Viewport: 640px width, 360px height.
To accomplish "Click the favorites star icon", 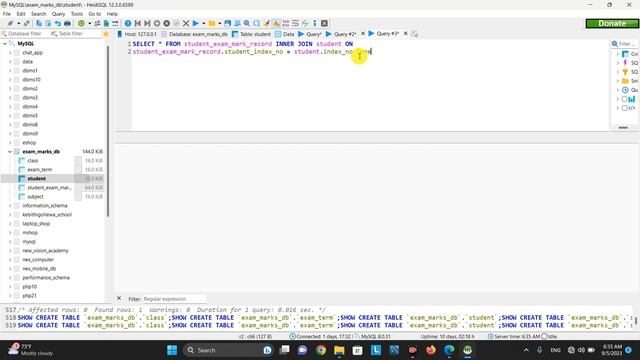I will [x=106, y=34].
